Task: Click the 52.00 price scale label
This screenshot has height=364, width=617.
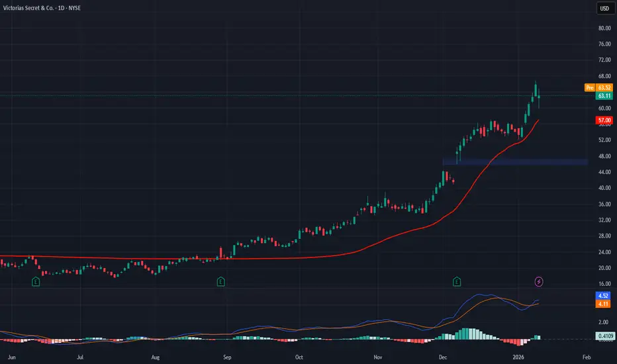Action: [x=604, y=140]
